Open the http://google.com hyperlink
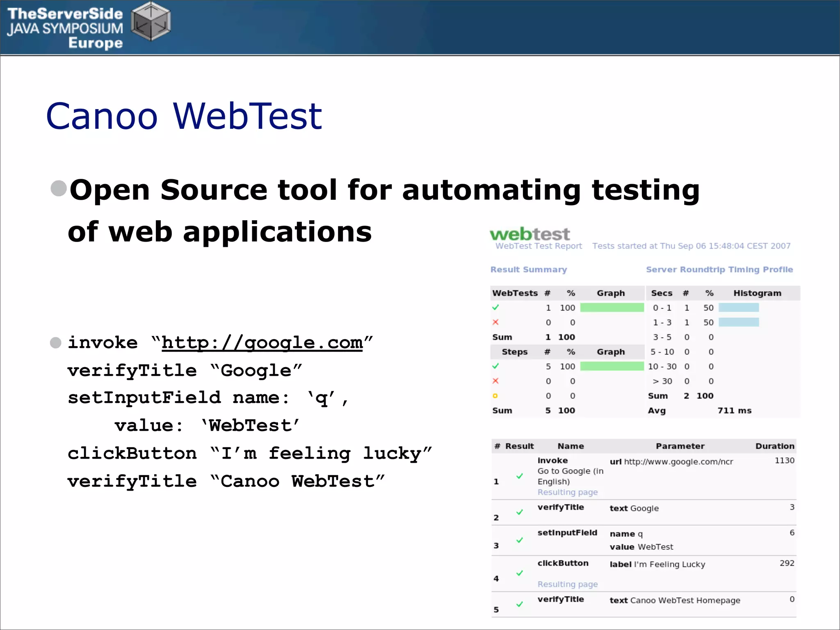 coord(262,342)
